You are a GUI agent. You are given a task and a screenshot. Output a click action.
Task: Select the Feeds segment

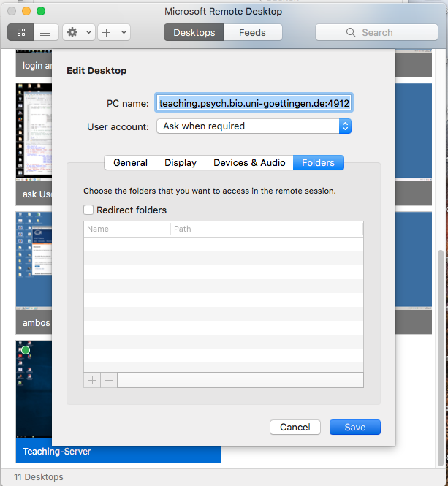[x=252, y=32]
